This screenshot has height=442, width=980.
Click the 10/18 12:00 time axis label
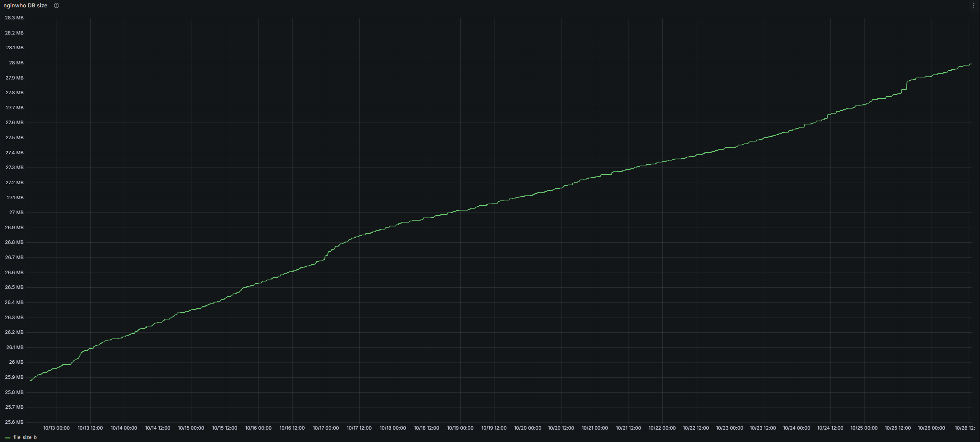pos(427,428)
